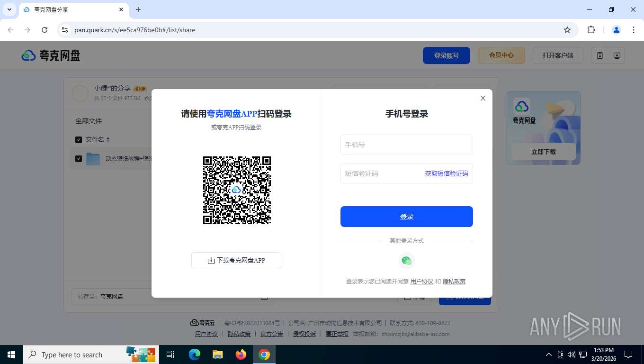The height and width of the screenshot is (364, 644).
Task: Open Task View on taskbar
Action: [x=170, y=355]
